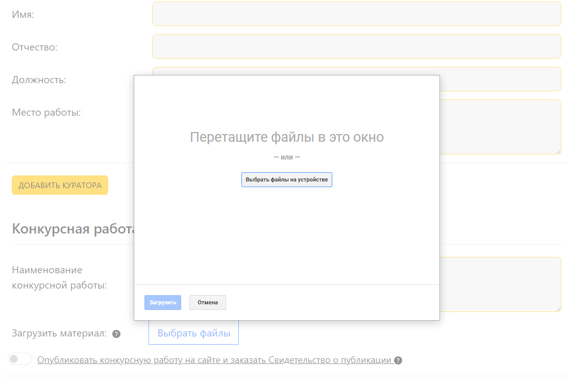Click the Отчество: field label
The image size is (588, 390).
[x=35, y=47]
